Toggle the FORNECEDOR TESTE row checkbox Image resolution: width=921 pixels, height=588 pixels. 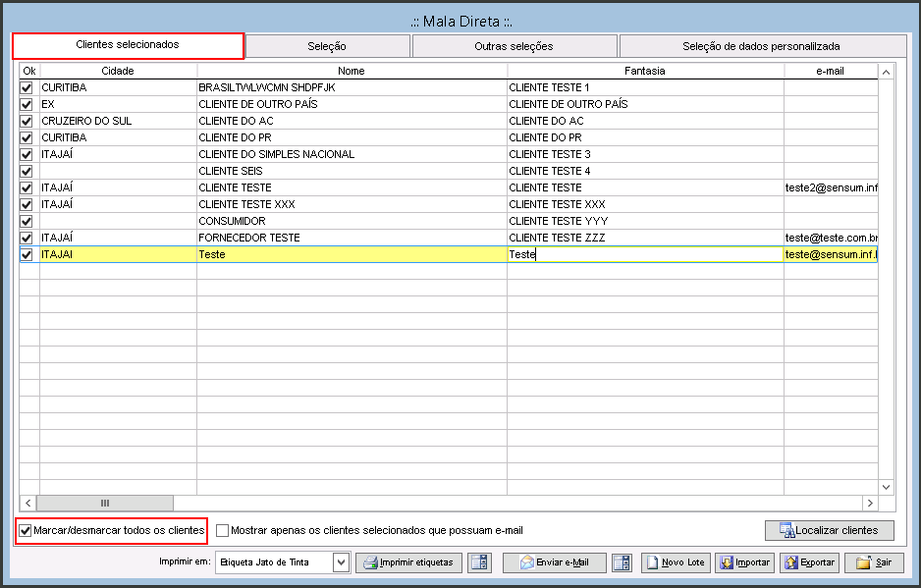(27, 238)
